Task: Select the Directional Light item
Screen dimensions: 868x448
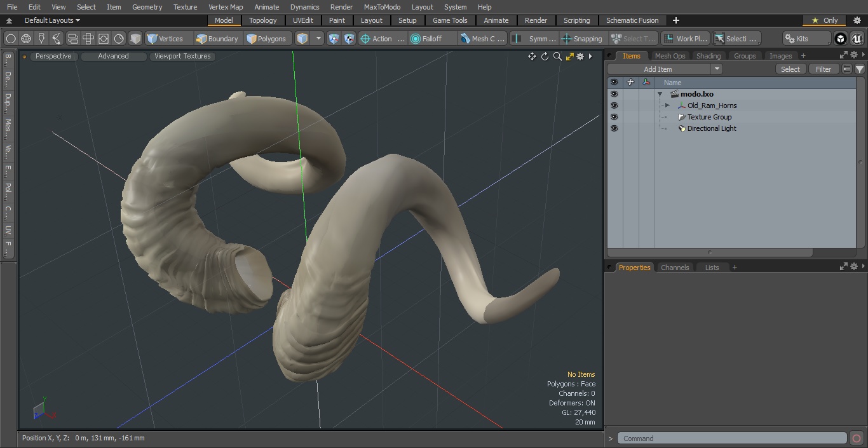Action: 712,128
